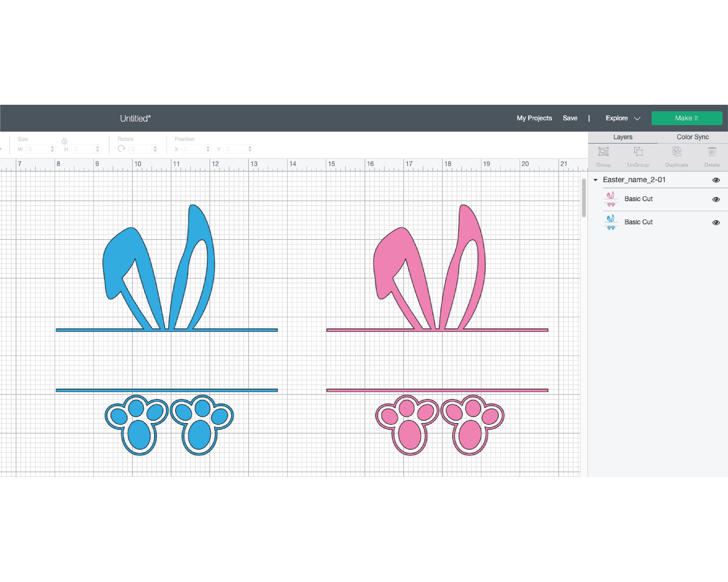Click the Delete trash icon

coord(712,152)
